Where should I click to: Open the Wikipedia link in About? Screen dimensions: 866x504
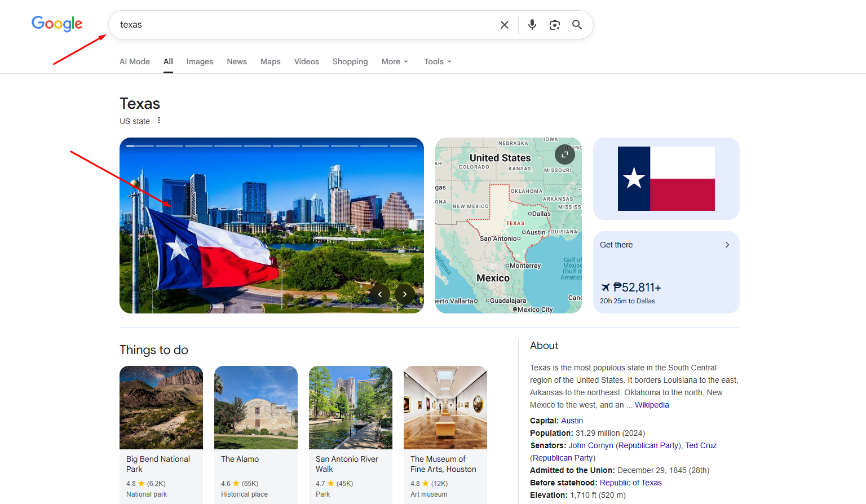point(652,405)
